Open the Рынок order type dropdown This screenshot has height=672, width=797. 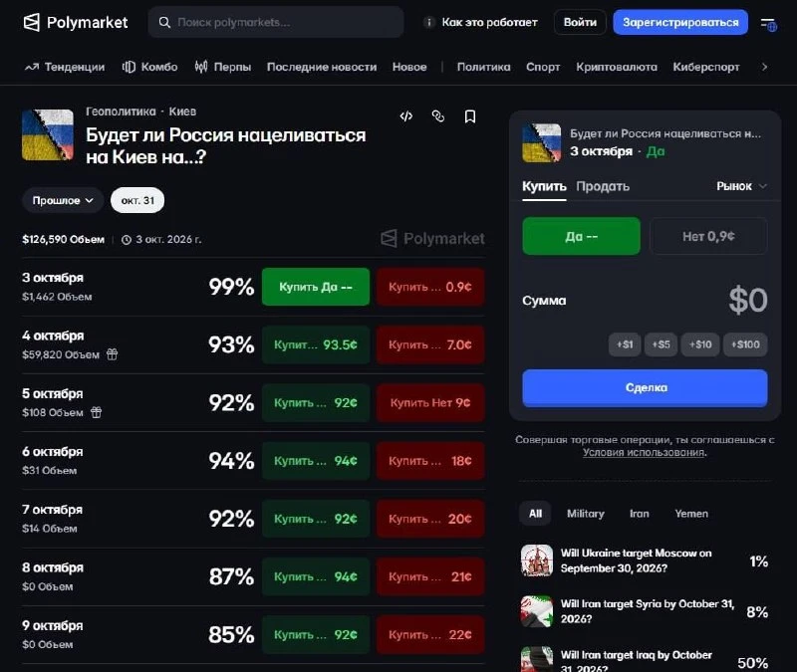(x=741, y=186)
